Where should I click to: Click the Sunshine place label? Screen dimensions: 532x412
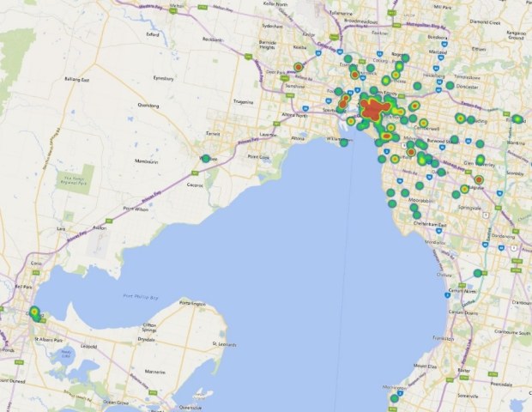click(x=295, y=87)
